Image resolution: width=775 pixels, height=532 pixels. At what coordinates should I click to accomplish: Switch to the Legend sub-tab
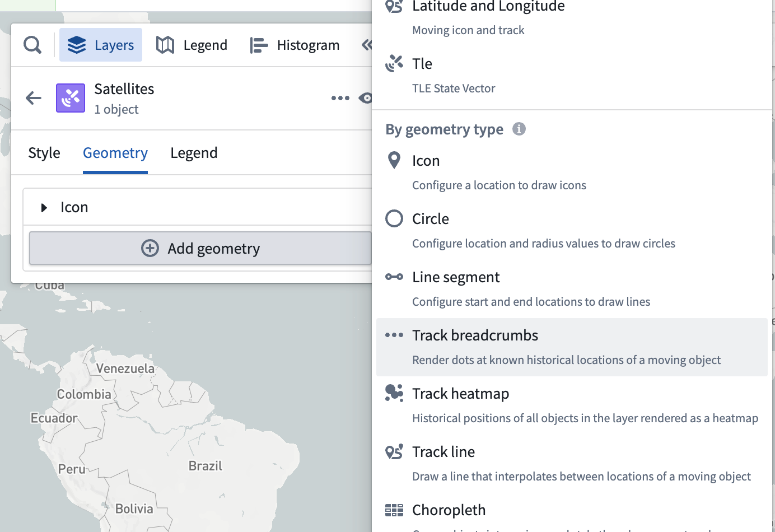(194, 153)
